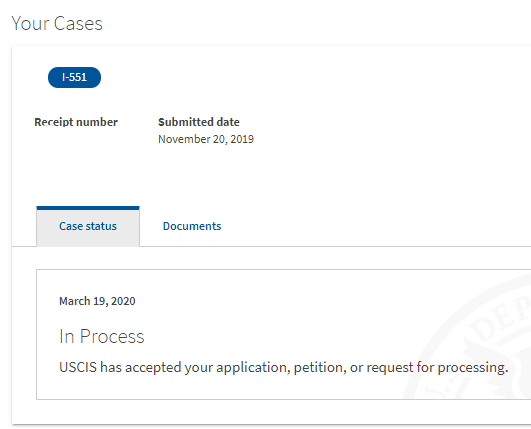
Task: Click the blue active tab indicator bar
Action: tap(88, 208)
